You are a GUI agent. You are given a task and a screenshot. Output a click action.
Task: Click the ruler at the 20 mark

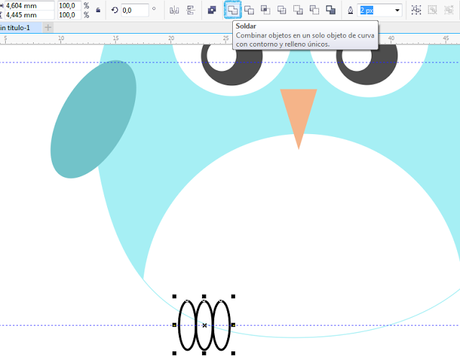click(171, 39)
